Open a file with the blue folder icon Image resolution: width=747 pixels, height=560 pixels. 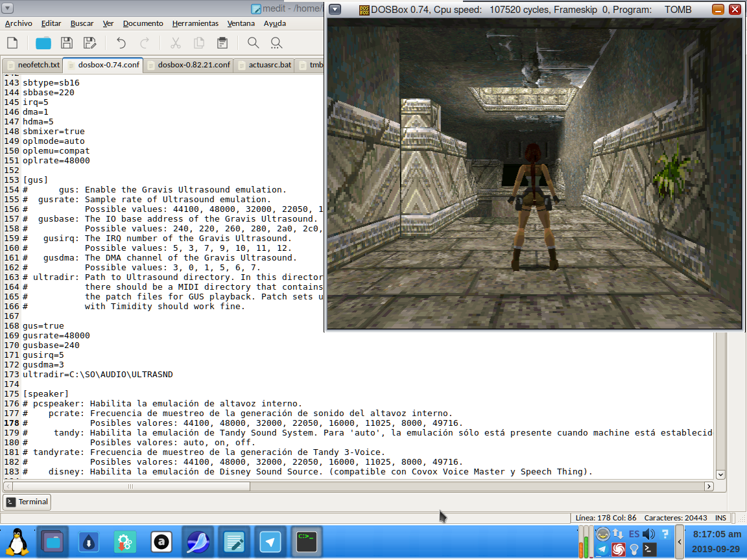pyautogui.click(x=43, y=43)
